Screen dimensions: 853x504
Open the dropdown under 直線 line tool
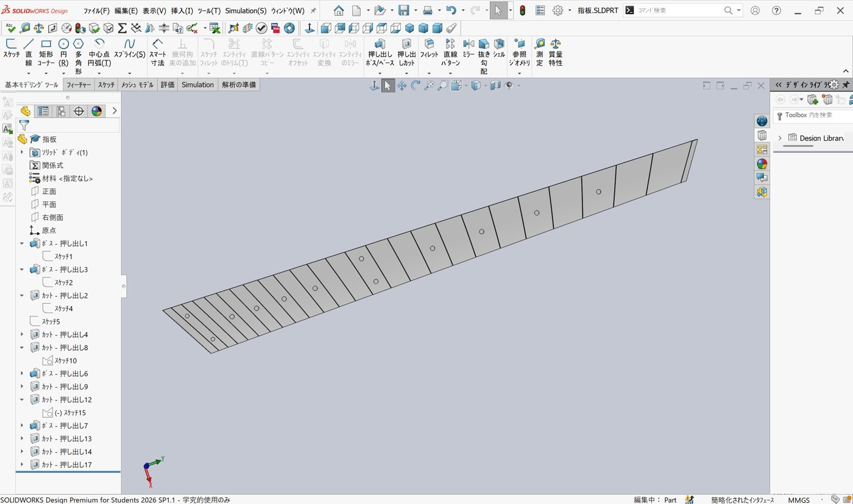(x=29, y=73)
